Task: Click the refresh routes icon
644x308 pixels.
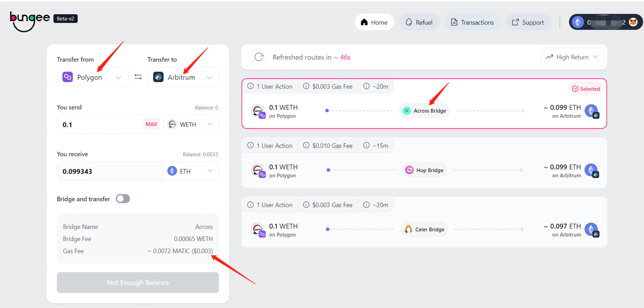Action: (259, 57)
